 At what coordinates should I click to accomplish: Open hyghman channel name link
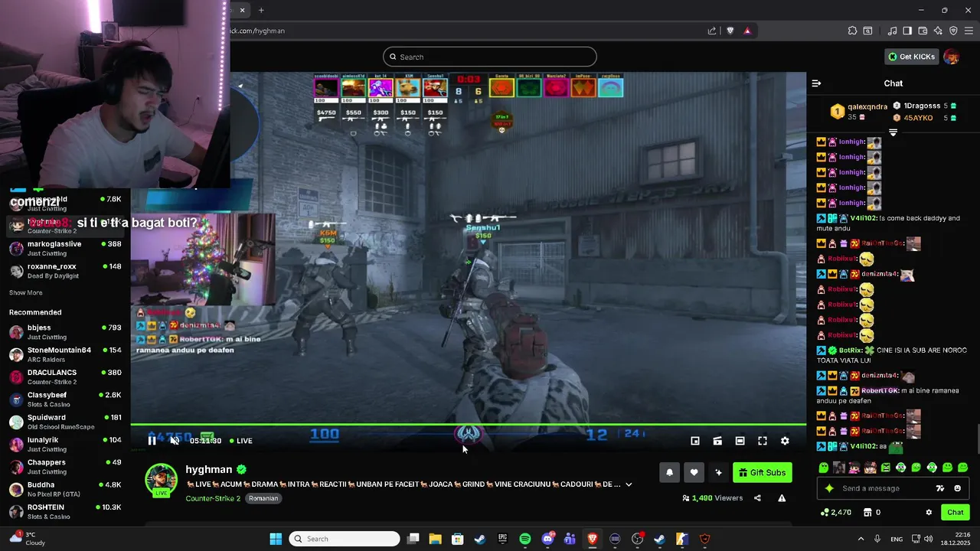pos(208,469)
